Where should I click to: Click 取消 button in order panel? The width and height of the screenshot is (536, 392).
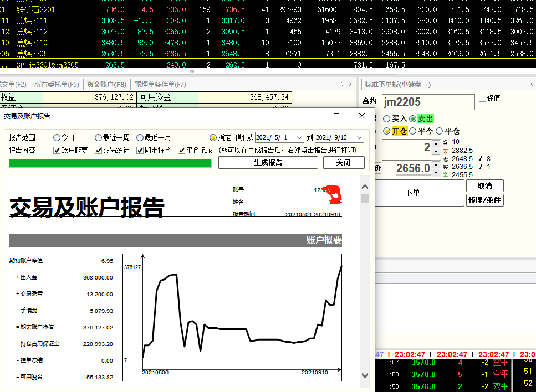tap(484, 185)
